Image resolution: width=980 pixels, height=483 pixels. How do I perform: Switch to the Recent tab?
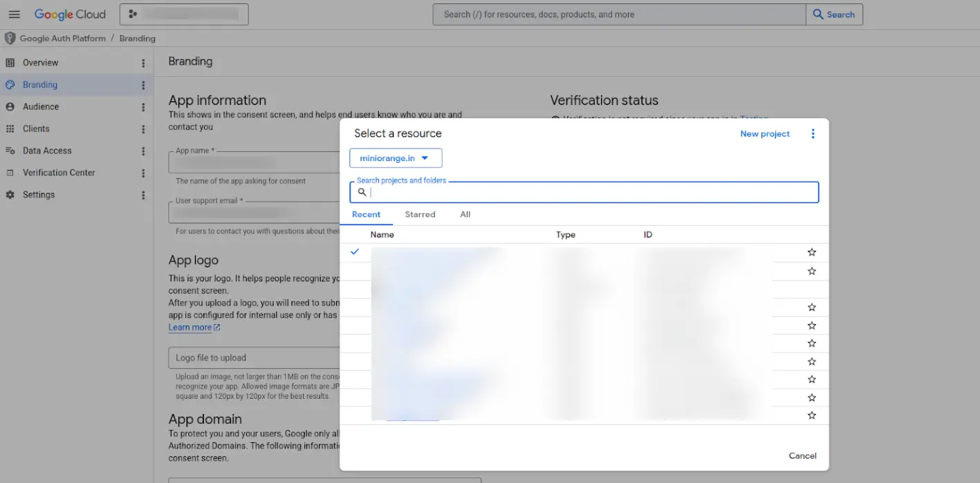point(366,215)
